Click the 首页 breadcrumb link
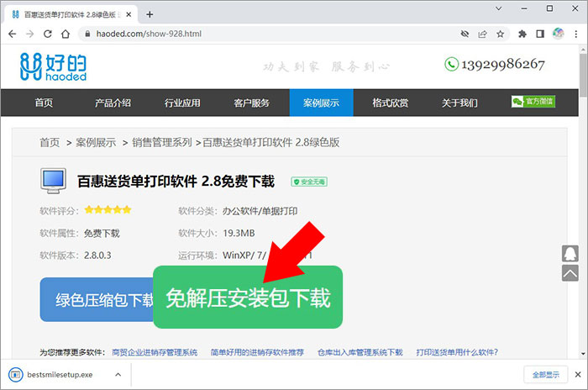Viewport: 588px width, 390px height. 50,143
